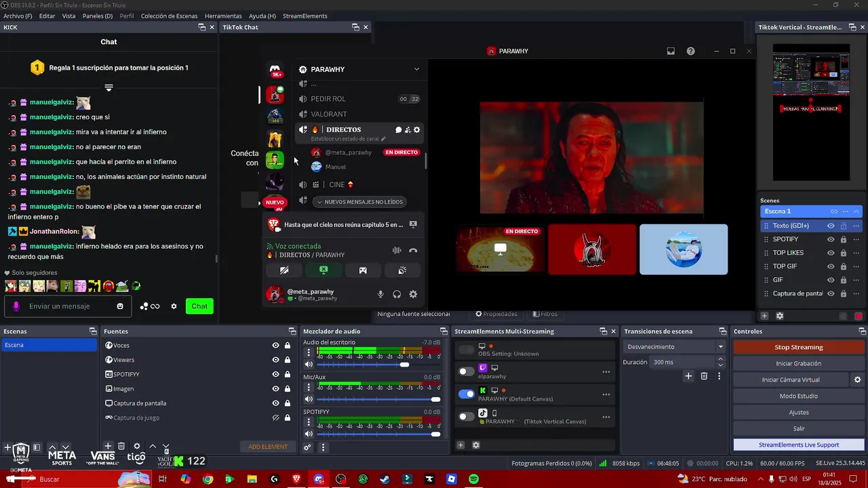Open Audio del escritorio mixer options menu
The image size is (868, 488).
pos(309,353)
